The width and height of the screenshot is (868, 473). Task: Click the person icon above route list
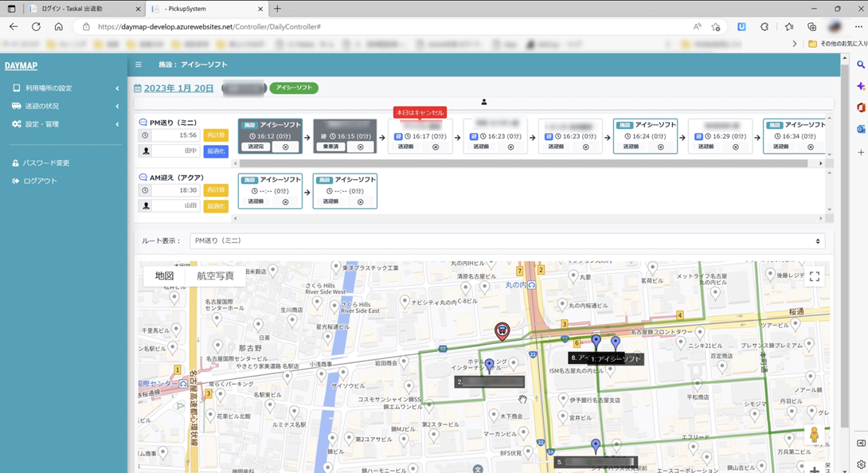pos(483,102)
